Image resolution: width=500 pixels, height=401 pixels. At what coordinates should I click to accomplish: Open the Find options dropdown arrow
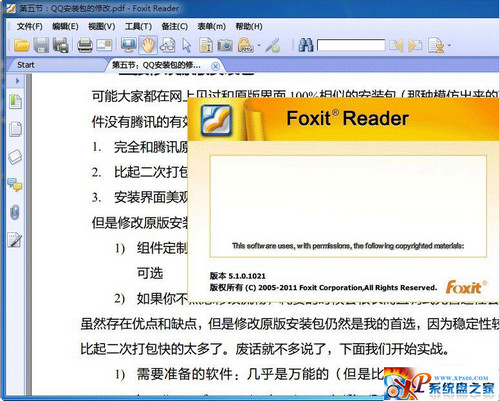[x=449, y=45]
